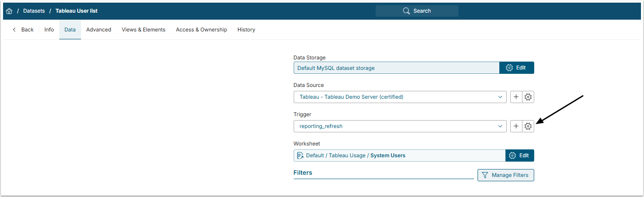Click the Back arrow icon
The width and height of the screenshot is (644, 197).
[14, 30]
